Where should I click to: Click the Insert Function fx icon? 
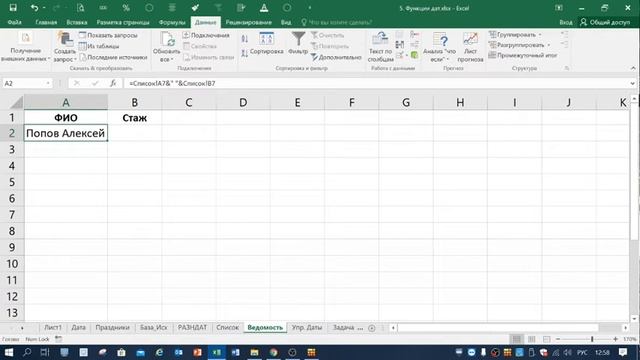click(x=113, y=83)
